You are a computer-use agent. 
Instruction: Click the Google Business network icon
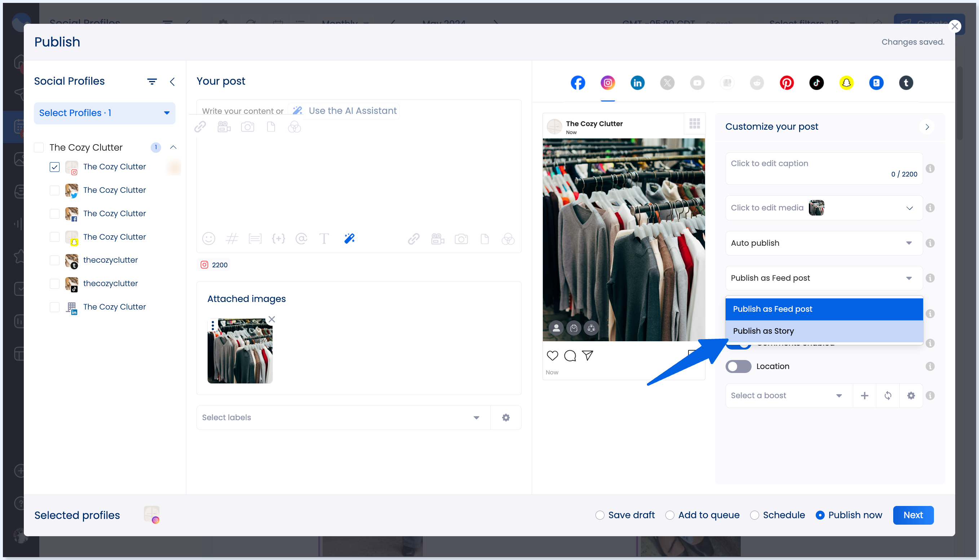click(x=876, y=83)
